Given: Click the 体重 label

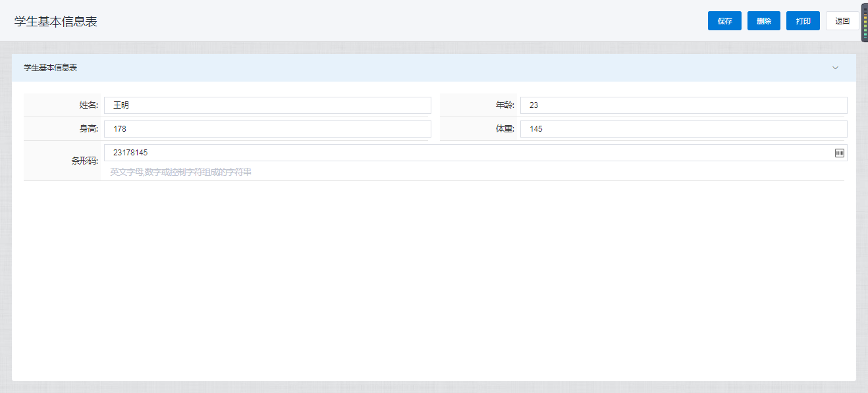Looking at the screenshot, I should click(505, 129).
